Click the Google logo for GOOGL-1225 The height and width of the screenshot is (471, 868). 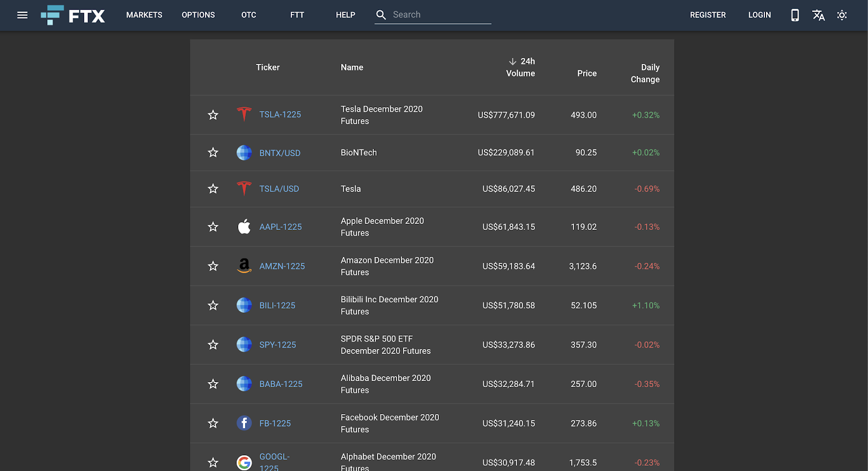[244, 462]
